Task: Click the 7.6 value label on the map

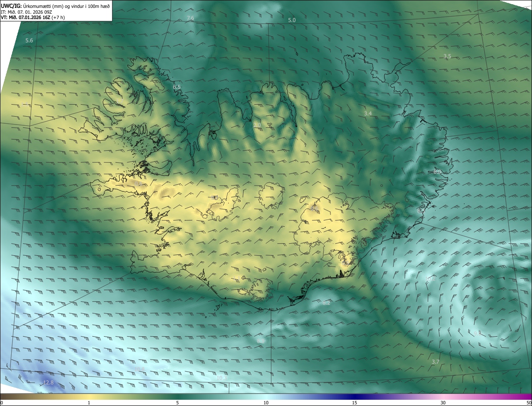Action: tap(190, 18)
